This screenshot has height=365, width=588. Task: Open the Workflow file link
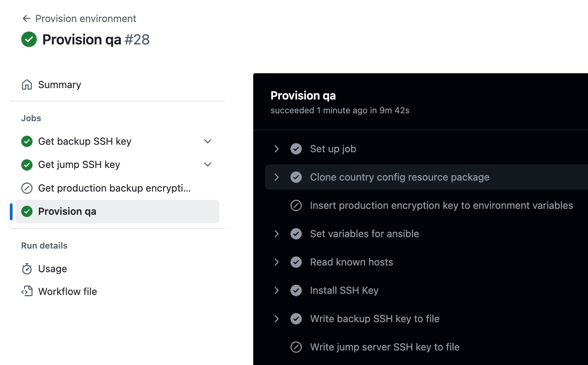[68, 291]
